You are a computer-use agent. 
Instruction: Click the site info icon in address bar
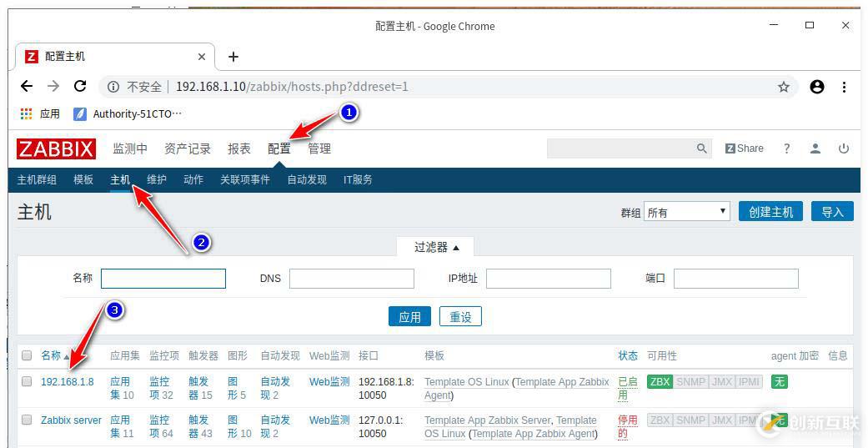tap(113, 87)
